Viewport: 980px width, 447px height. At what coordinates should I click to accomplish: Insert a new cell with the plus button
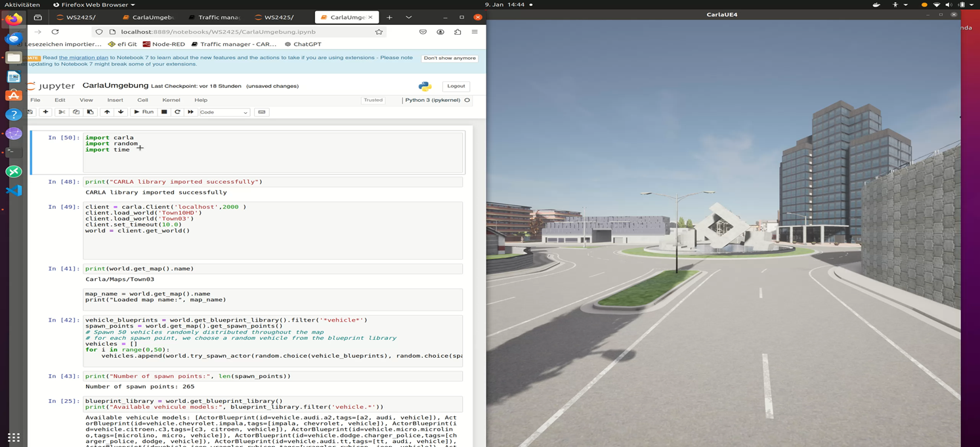45,112
